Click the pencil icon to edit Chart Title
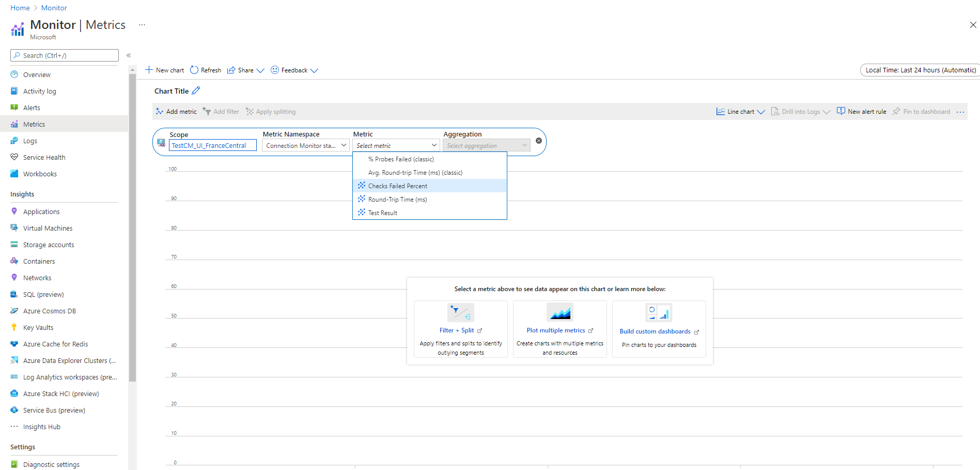 196,90
